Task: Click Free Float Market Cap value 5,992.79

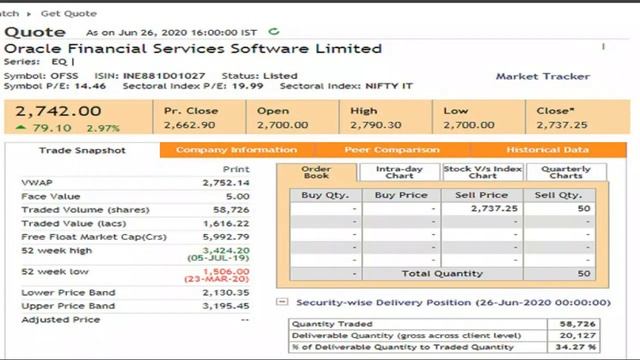Action: point(226,237)
